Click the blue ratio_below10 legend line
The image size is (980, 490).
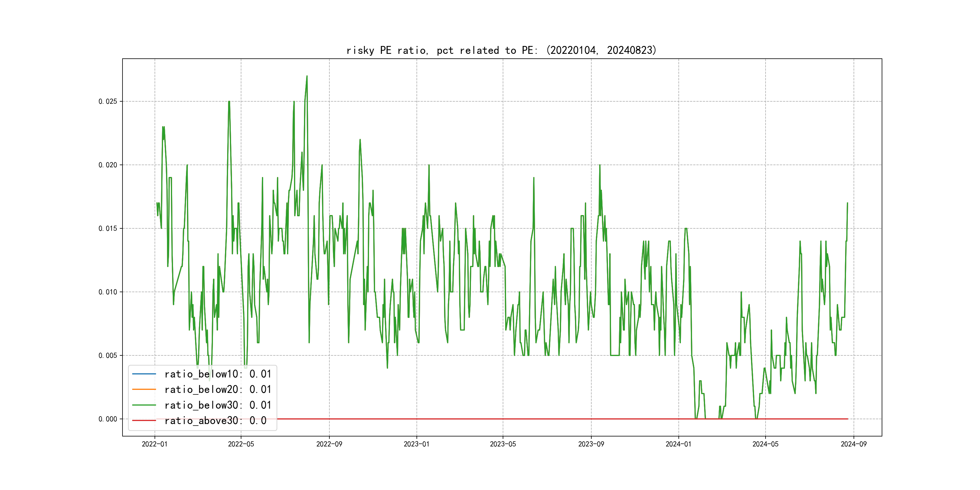pos(144,374)
